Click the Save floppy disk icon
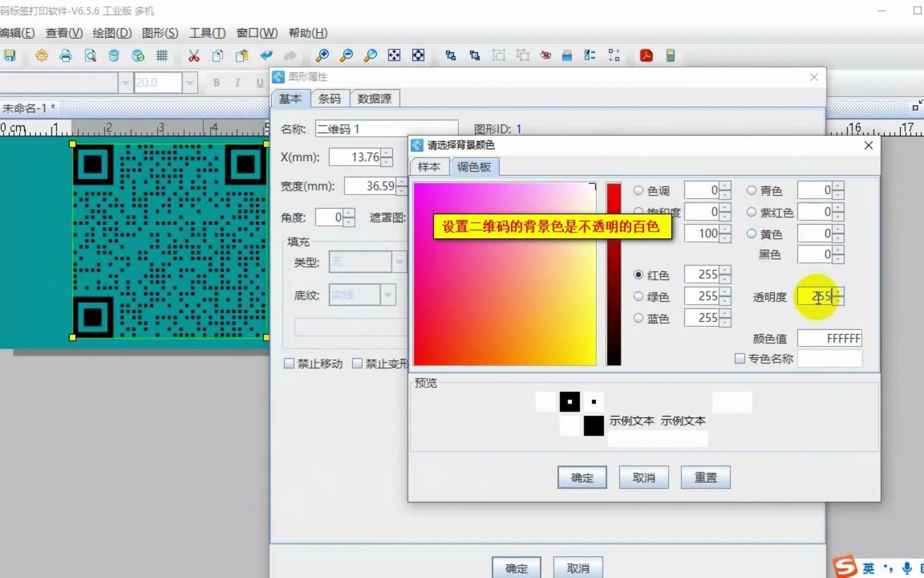 click(x=10, y=55)
